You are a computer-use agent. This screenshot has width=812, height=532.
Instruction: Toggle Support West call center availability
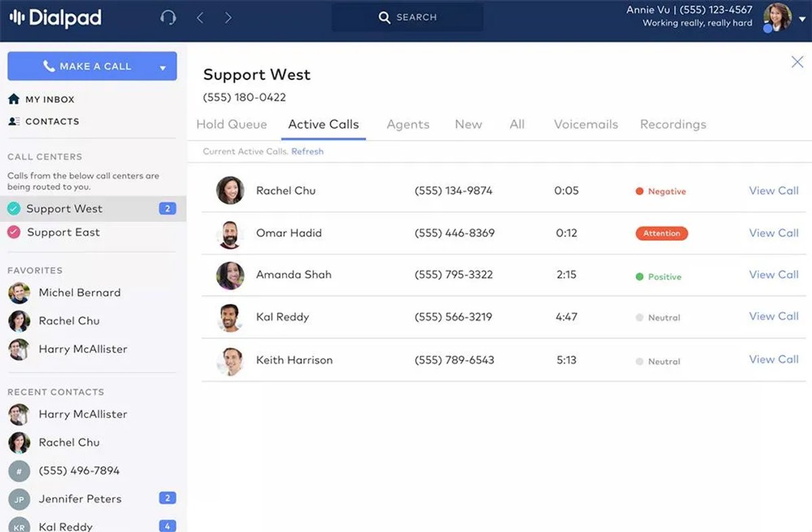point(14,209)
